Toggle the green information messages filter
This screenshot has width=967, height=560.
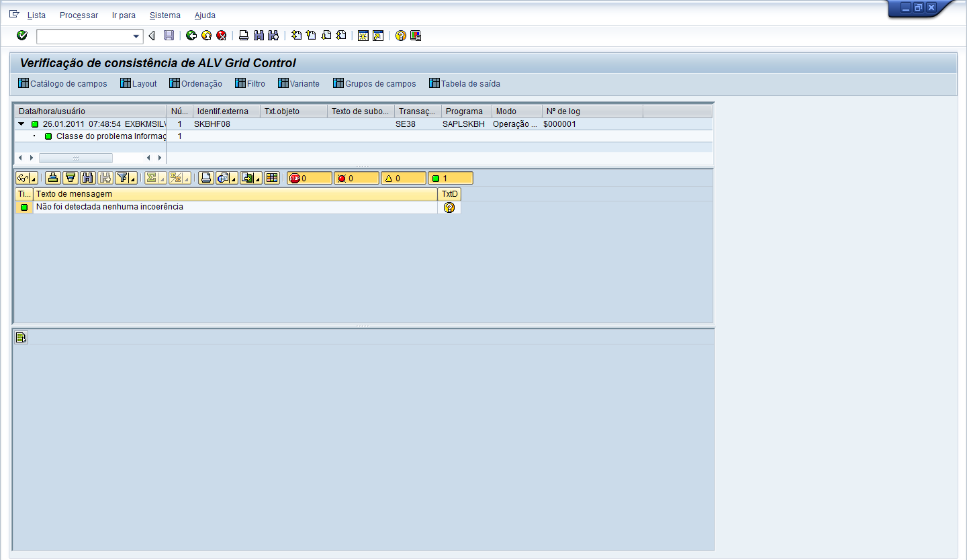tap(450, 178)
